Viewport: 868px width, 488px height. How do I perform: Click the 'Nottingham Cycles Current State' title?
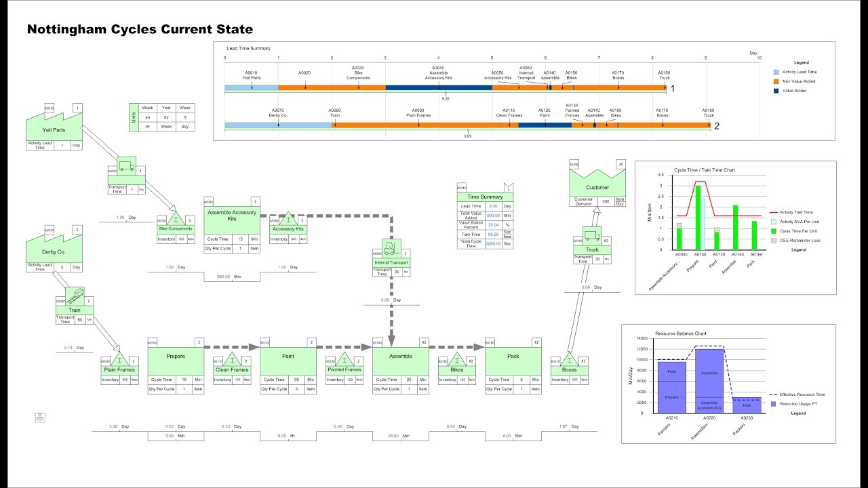tap(140, 30)
